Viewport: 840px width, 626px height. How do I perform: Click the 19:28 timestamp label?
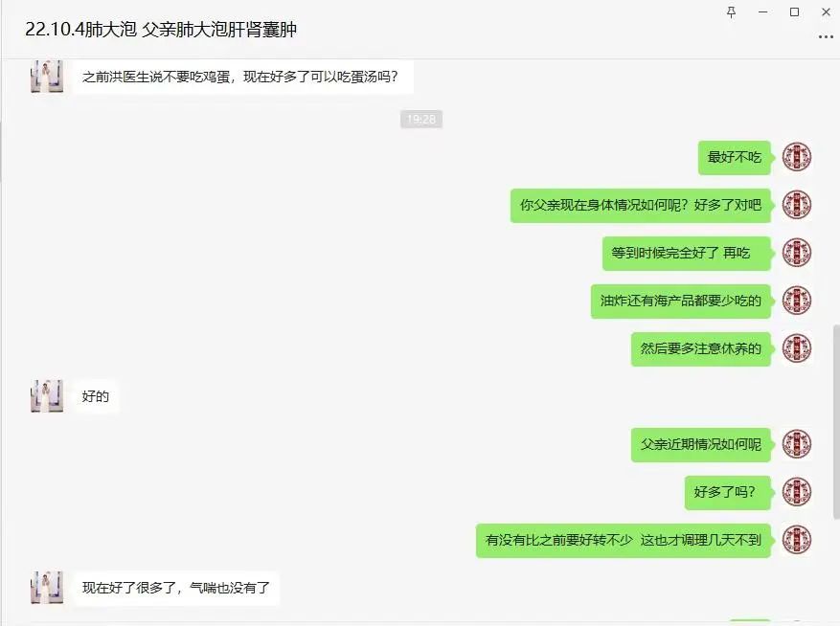[x=421, y=119]
